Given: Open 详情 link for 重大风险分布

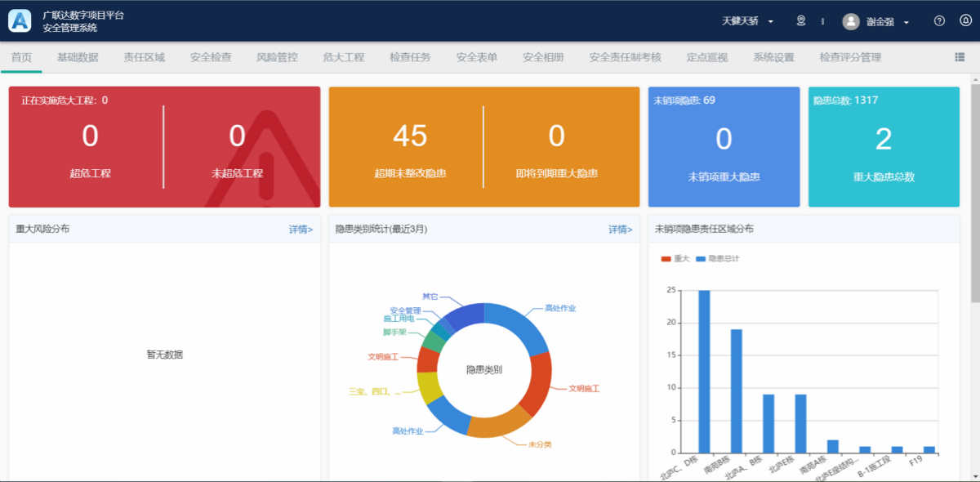Looking at the screenshot, I should tap(301, 230).
